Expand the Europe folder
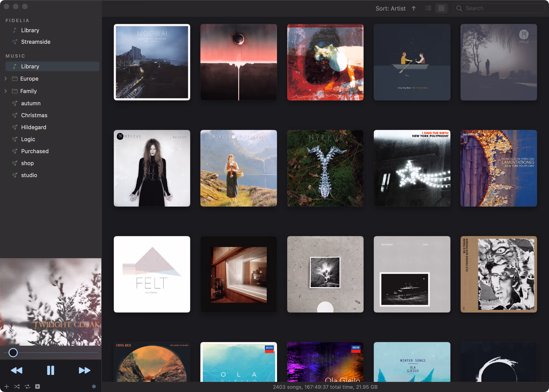The height and width of the screenshot is (392, 549). 6,79
